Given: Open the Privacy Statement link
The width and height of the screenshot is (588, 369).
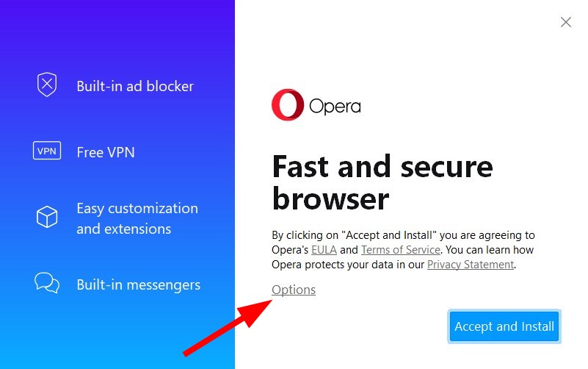Looking at the screenshot, I should [x=471, y=265].
